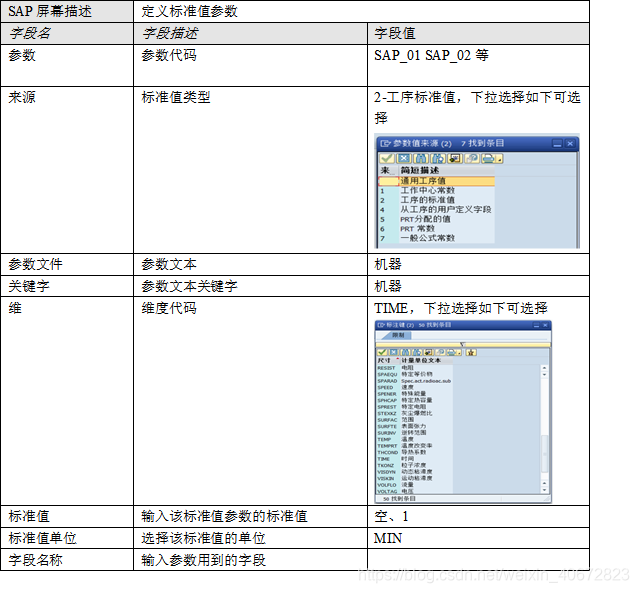Click scroll-up arrow at top of 标注键 scrollbar
The height and width of the screenshot is (593, 639).
coord(544,368)
